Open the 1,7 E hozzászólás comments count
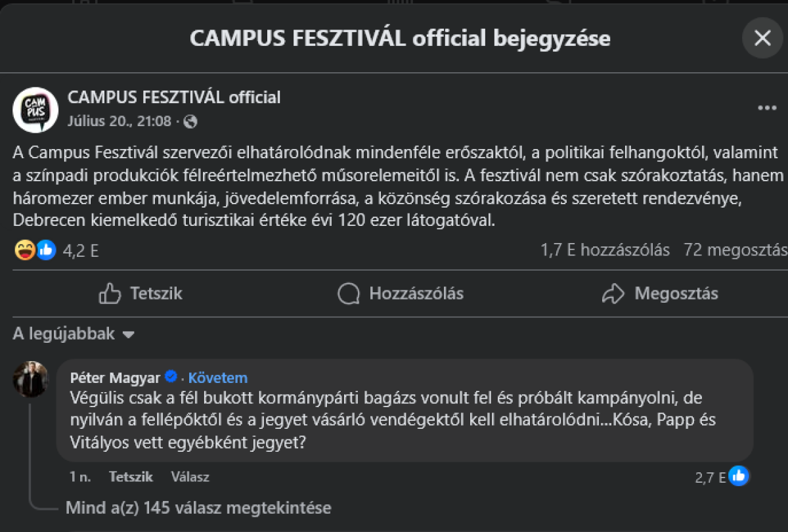 point(605,250)
